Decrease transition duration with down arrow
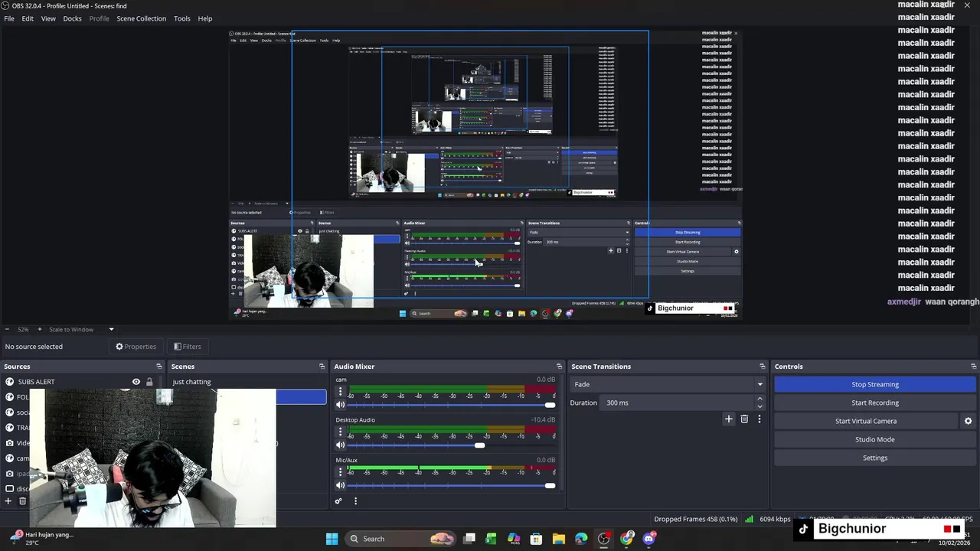Image resolution: width=980 pixels, height=551 pixels. pyautogui.click(x=759, y=406)
